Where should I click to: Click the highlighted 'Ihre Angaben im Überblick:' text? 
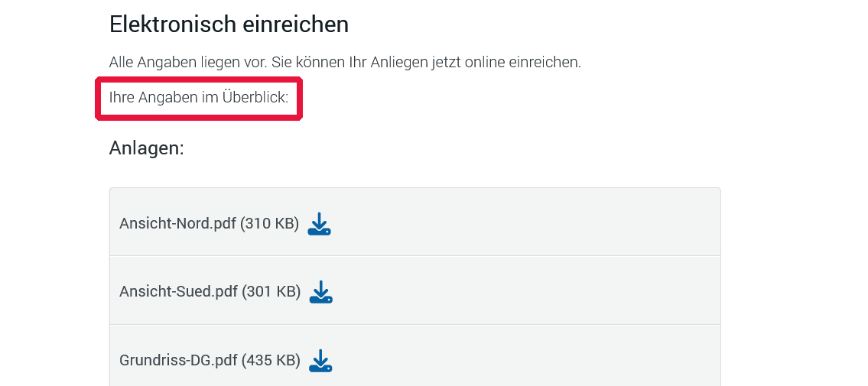coord(199,98)
